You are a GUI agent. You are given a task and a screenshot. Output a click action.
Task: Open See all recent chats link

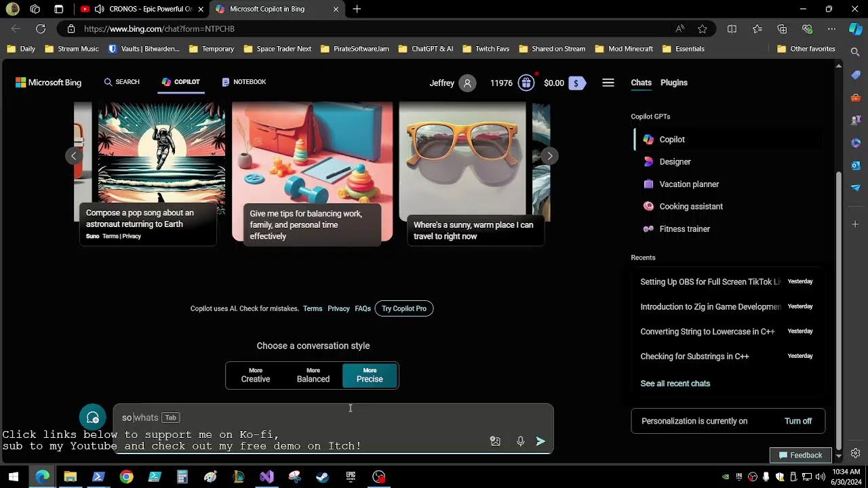pos(675,384)
